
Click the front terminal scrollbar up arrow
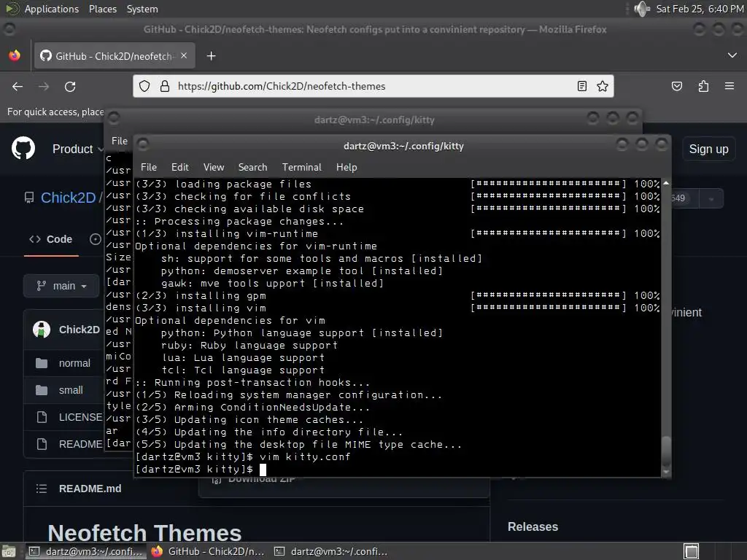click(666, 183)
